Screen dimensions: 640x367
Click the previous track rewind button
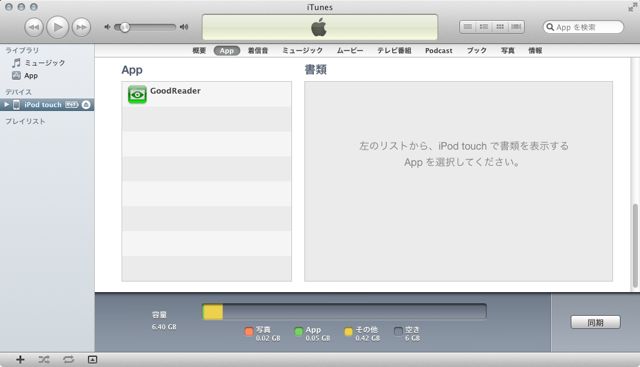34,27
